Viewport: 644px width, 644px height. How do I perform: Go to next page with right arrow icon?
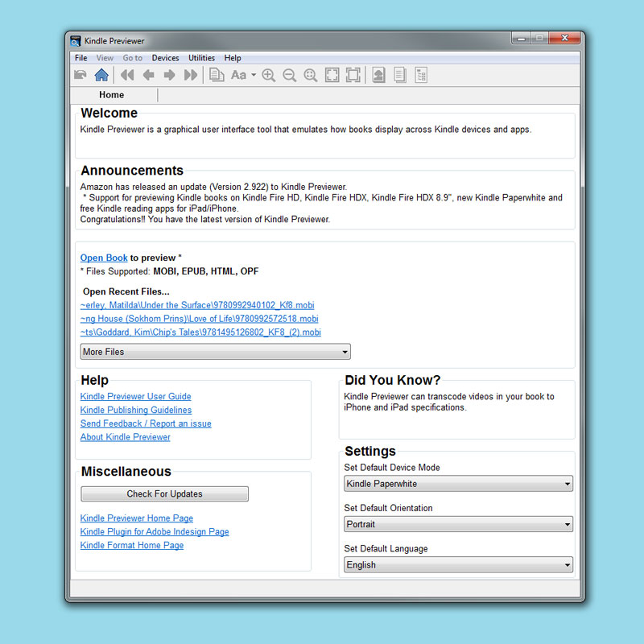coord(169,75)
